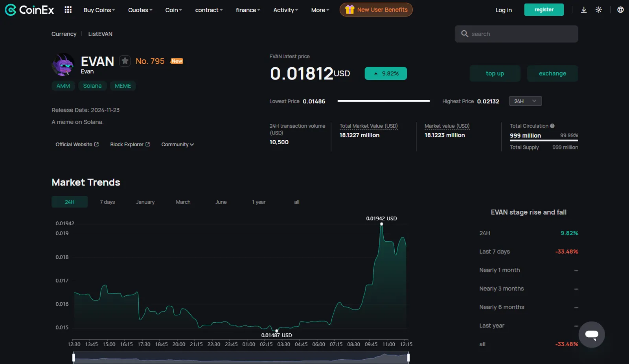The width and height of the screenshot is (629, 364).
Task: Click the AMM tag
Action: coord(63,86)
